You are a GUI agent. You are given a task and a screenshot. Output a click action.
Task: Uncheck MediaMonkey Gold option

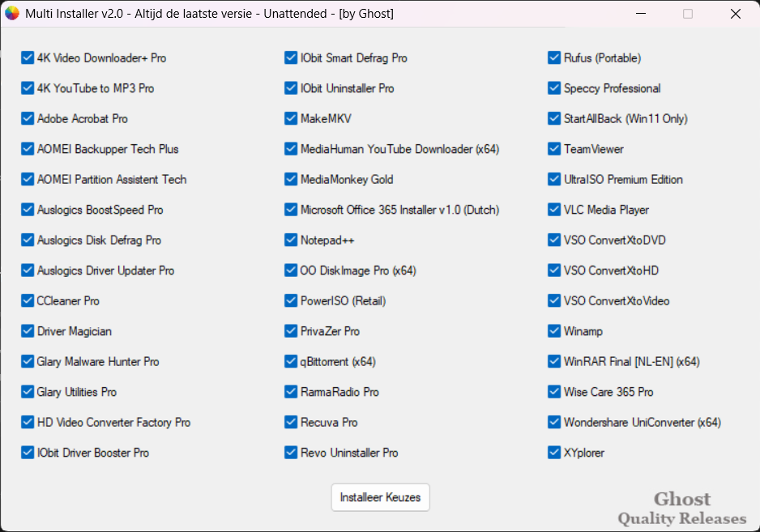point(291,179)
